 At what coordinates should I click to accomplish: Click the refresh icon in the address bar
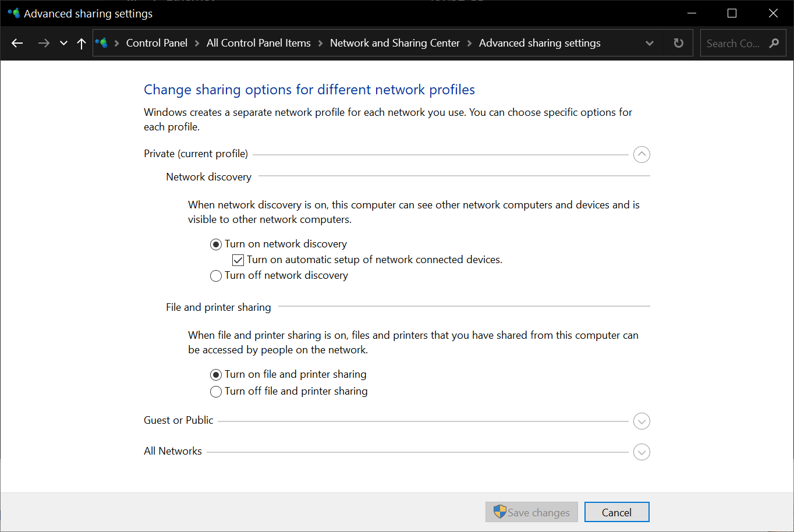click(x=678, y=43)
